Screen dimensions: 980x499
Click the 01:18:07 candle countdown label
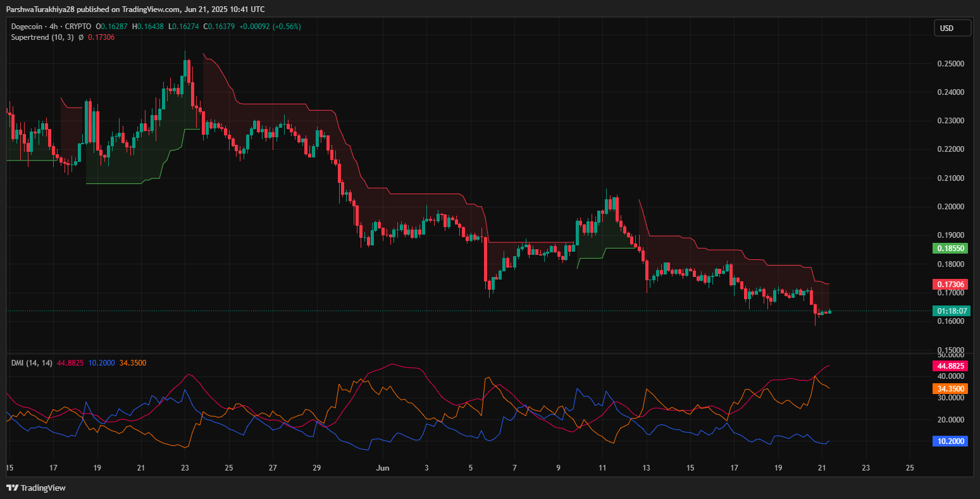click(x=950, y=311)
